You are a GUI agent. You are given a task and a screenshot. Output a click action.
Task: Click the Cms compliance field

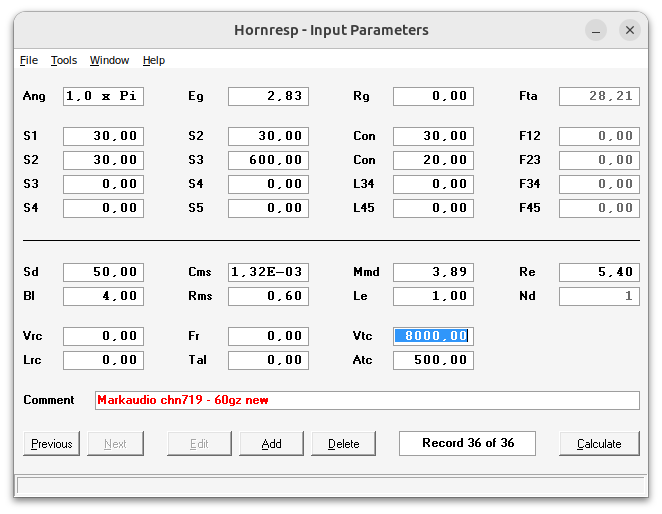(268, 272)
